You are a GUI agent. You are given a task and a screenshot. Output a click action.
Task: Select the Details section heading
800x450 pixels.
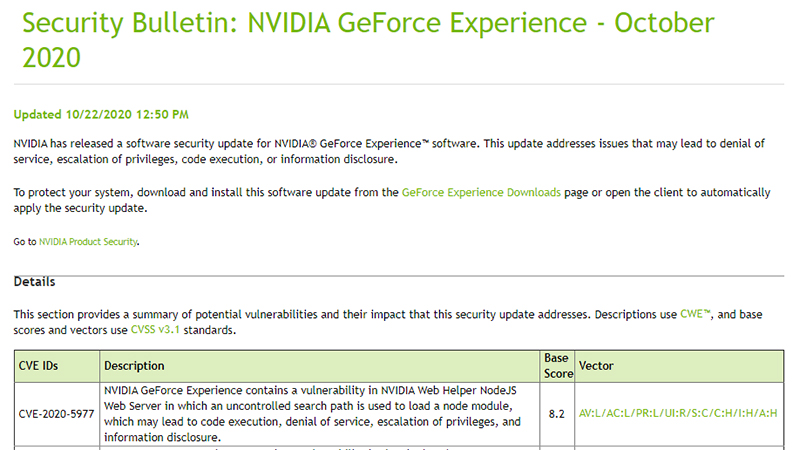[35, 283]
